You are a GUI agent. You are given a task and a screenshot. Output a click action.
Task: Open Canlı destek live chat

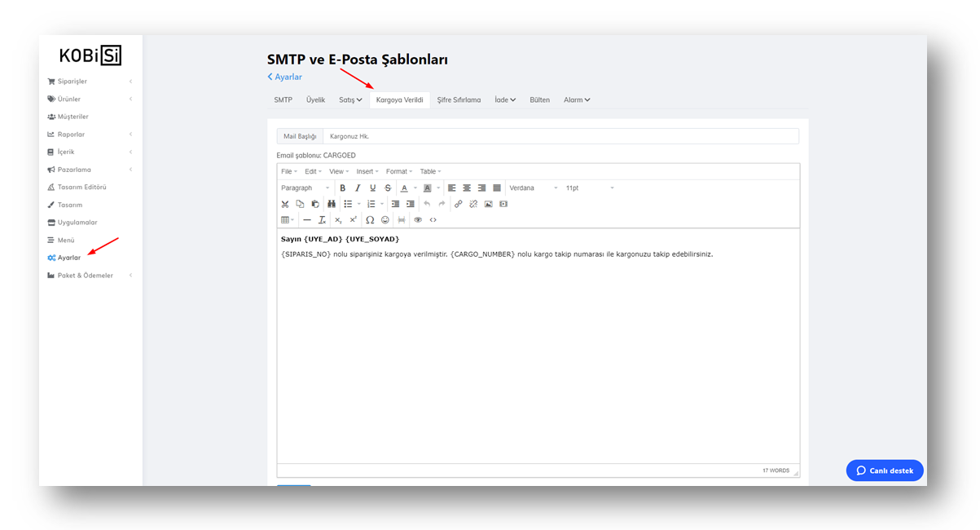pos(885,470)
